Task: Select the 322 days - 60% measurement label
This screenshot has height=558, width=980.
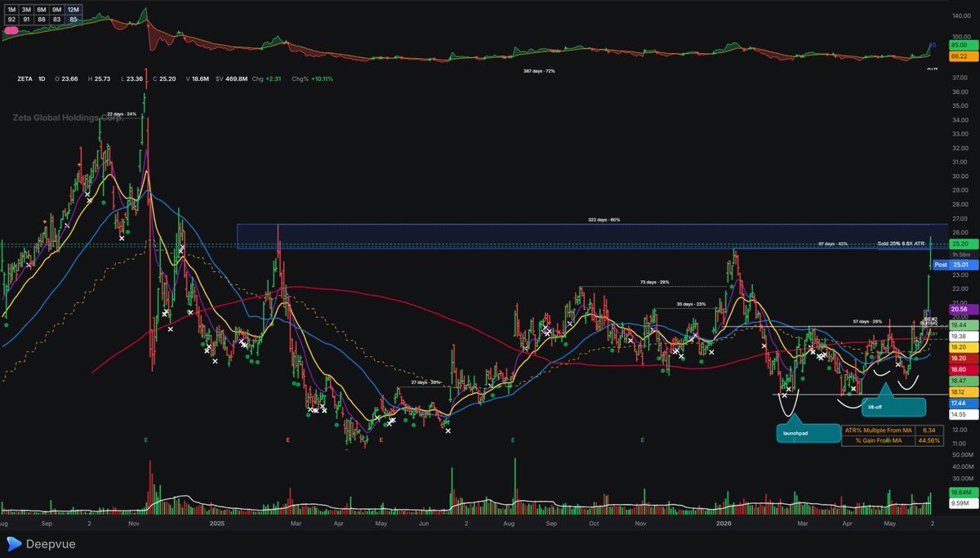Action: click(604, 220)
